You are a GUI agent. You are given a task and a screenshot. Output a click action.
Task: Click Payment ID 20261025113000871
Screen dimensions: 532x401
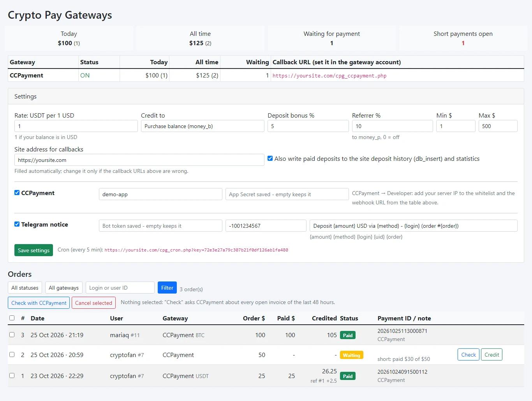tap(402, 331)
